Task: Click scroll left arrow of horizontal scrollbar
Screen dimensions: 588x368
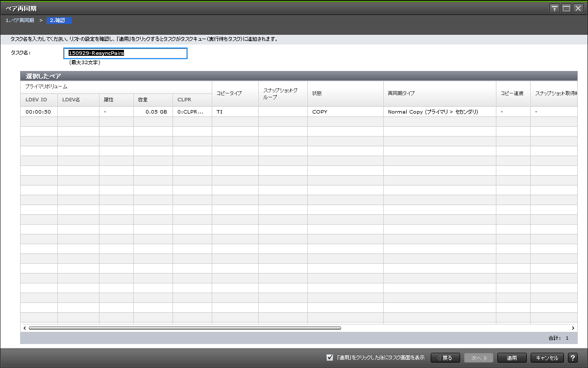Action: (24, 328)
